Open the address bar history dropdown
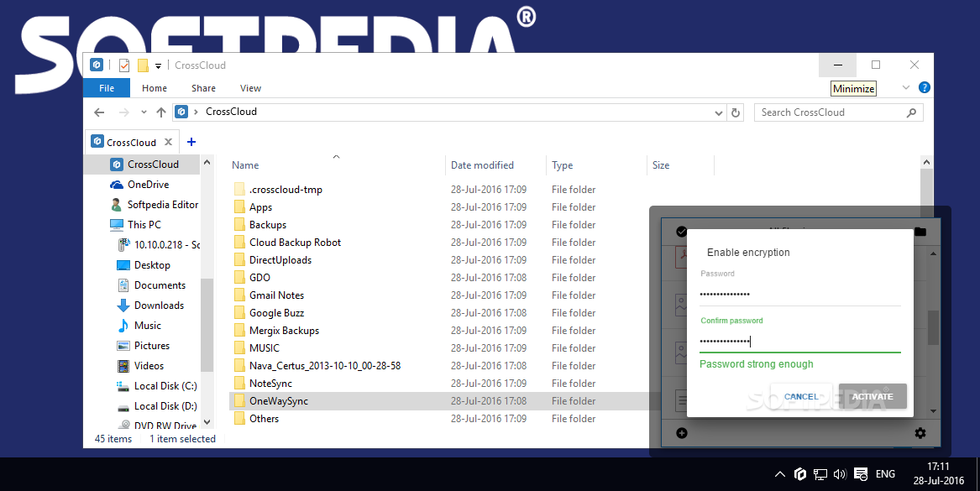 point(718,113)
